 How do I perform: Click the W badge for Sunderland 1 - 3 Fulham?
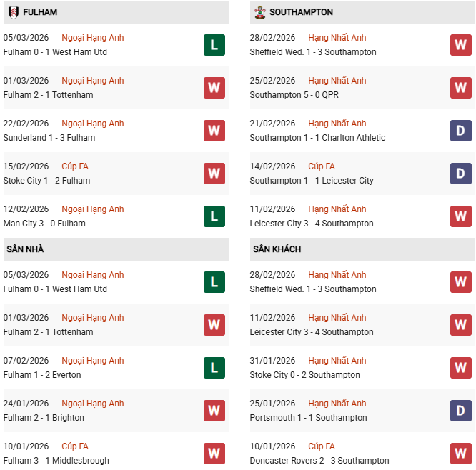pyautogui.click(x=214, y=131)
